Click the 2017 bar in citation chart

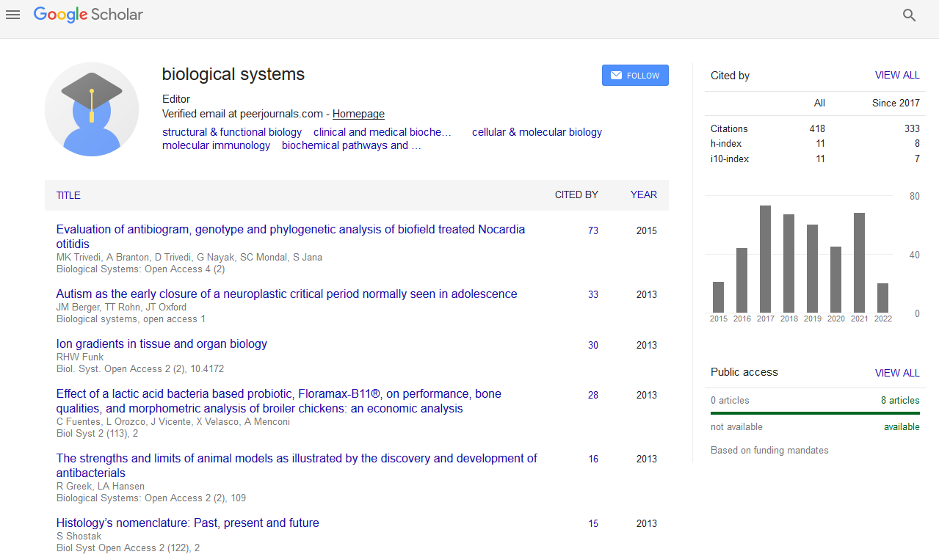[765, 258]
